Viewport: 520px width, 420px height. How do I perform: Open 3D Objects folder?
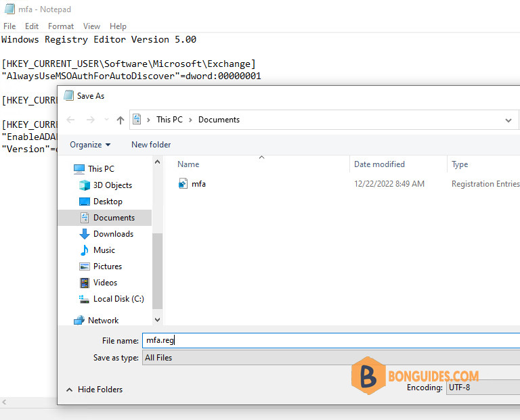click(112, 185)
